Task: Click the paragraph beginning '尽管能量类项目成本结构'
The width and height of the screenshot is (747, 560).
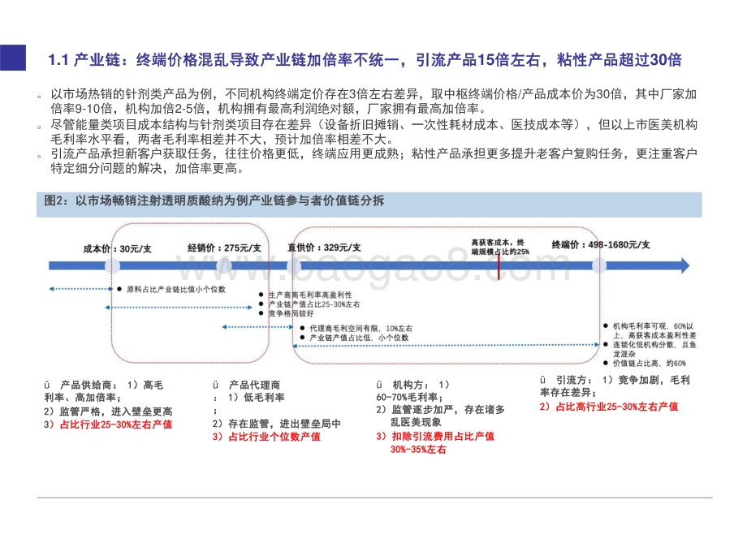Action: click(373, 132)
